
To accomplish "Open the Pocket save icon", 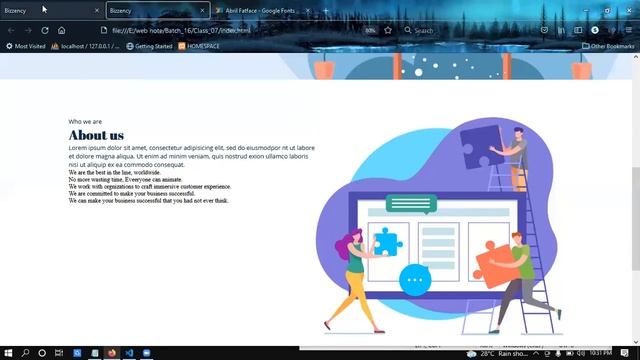I will pos(544,30).
